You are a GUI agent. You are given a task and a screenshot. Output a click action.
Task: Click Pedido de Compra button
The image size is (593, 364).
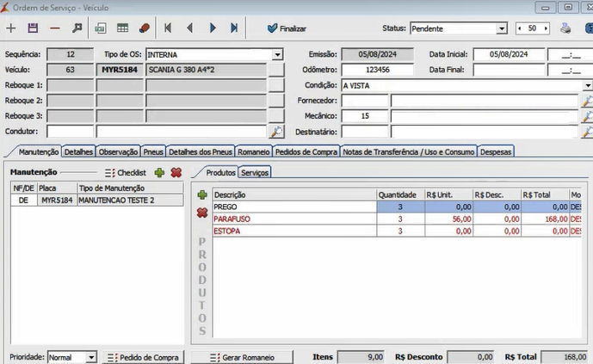(143, 357)
